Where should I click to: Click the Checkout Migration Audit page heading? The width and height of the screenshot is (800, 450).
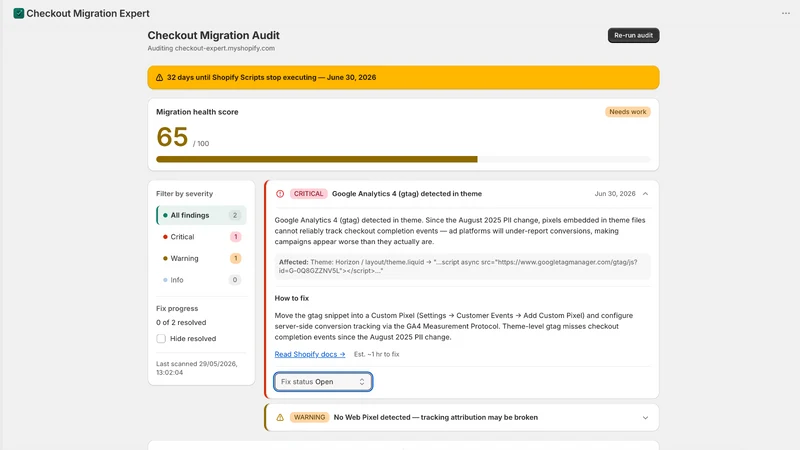click(x=213, y=35)
